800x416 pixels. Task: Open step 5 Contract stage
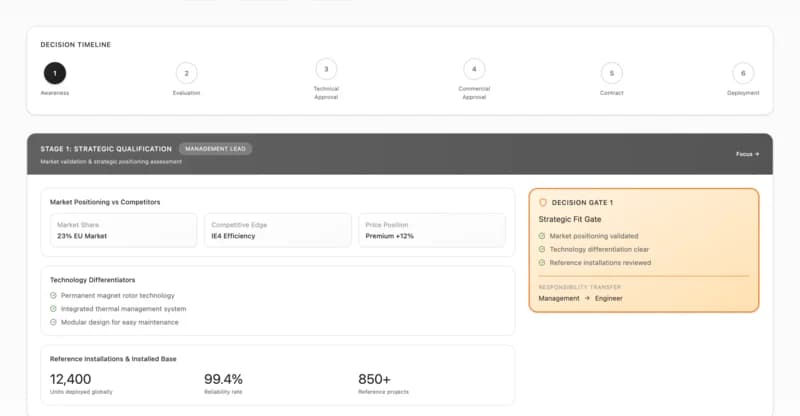(x=612, y=72)
